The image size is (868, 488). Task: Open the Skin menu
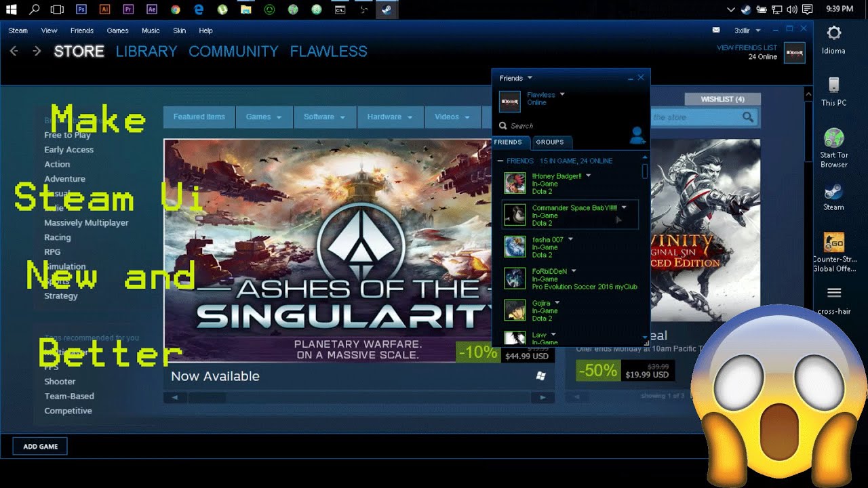[x=179, y=30]
